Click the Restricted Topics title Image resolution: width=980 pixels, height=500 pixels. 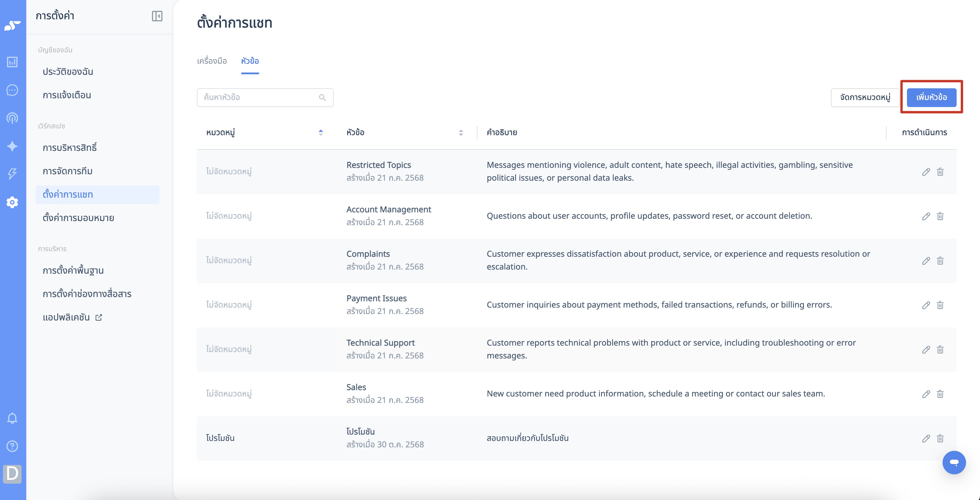click(379, 165)
